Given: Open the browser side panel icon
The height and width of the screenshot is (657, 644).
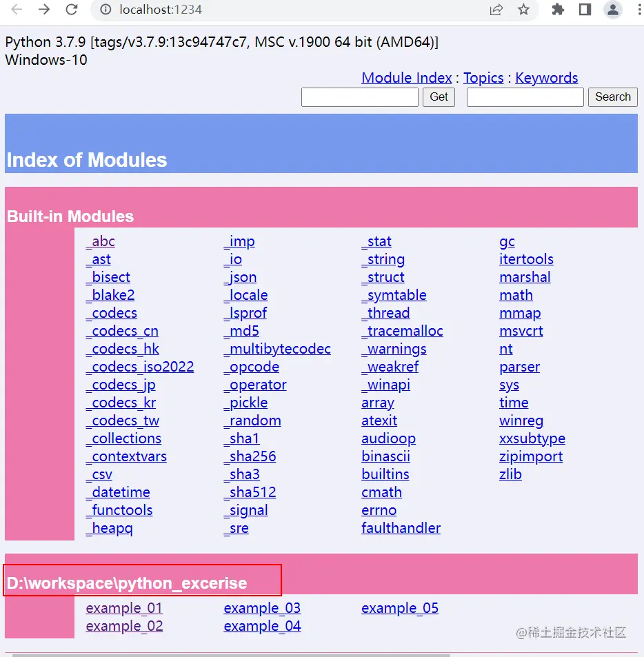Looking at the screenshot, I should point(585,10).
